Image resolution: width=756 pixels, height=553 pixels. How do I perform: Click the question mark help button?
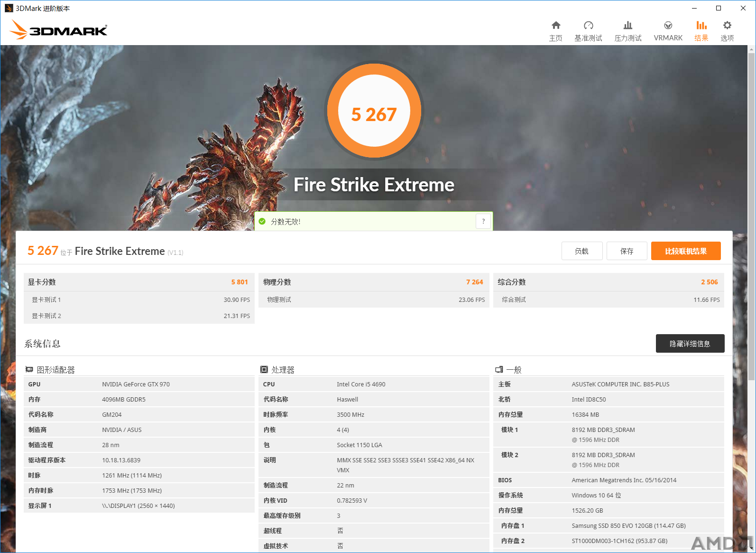pos(483,221)
